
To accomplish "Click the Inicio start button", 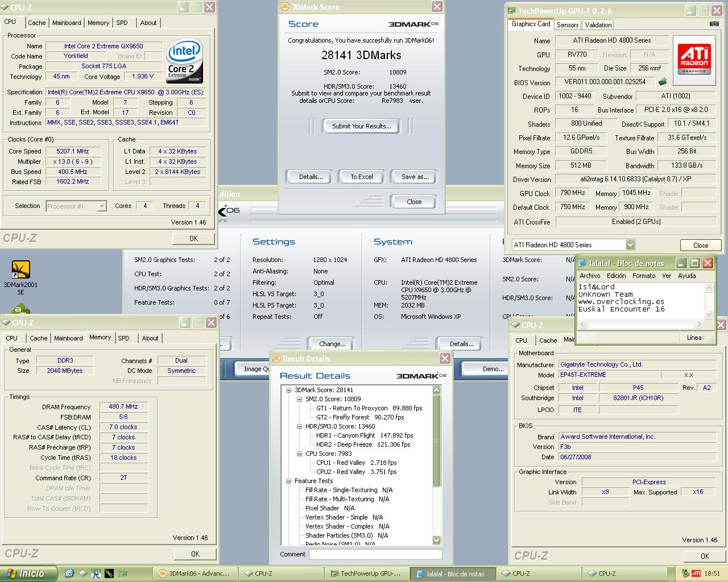I will (28, 573).
